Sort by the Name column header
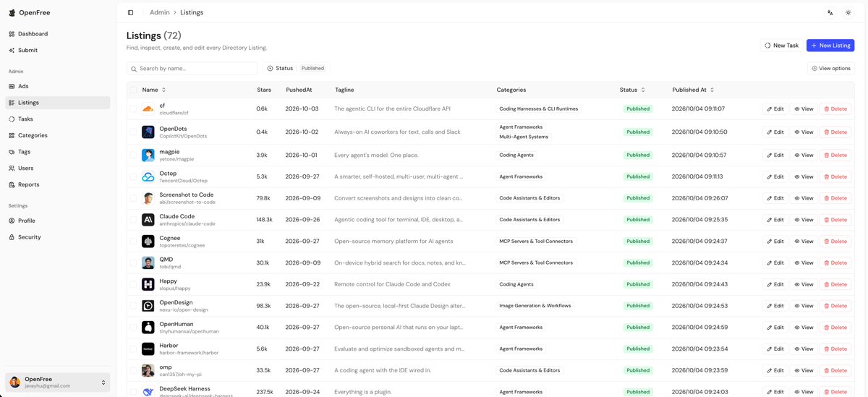Screen dimensions: 868x397 (x=154, y=90)
